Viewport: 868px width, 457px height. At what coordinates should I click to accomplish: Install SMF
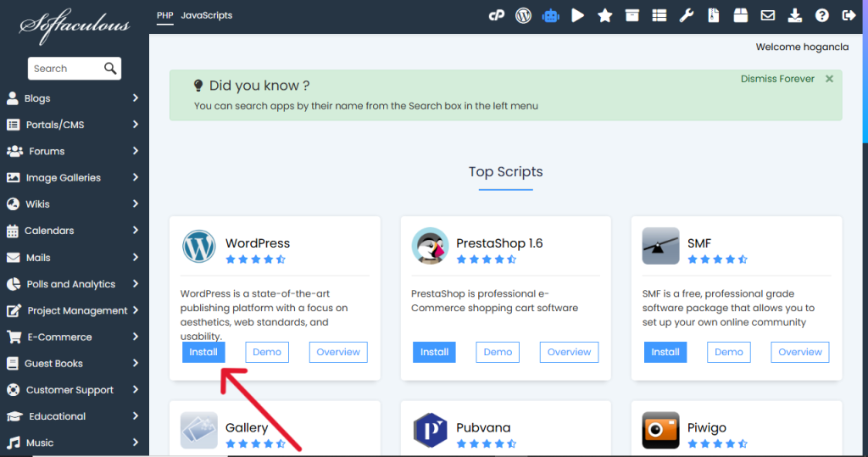click(x=665, y=353)
